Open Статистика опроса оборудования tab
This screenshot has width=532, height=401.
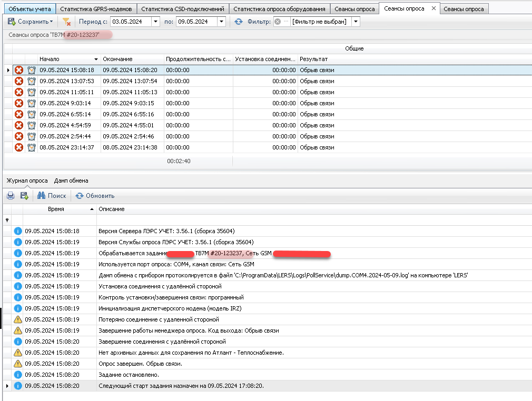click(x=279, y=9)
